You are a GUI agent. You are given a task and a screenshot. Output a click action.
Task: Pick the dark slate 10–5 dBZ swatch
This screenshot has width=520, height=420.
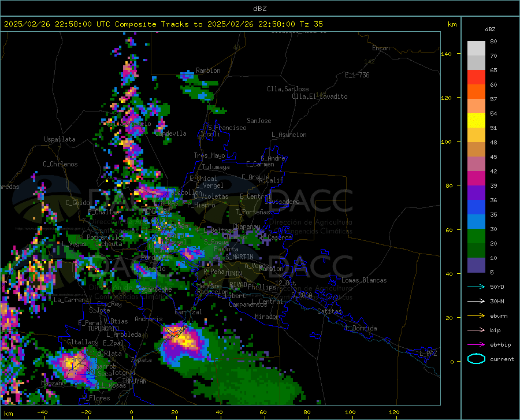pyautogui.click(x=476, y=265)
